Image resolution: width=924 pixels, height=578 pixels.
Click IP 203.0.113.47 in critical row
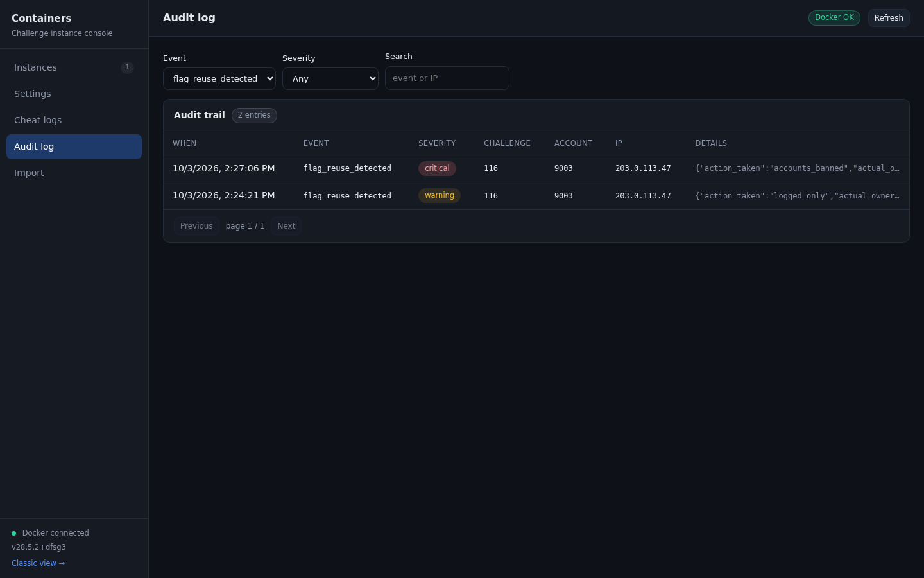643,168
